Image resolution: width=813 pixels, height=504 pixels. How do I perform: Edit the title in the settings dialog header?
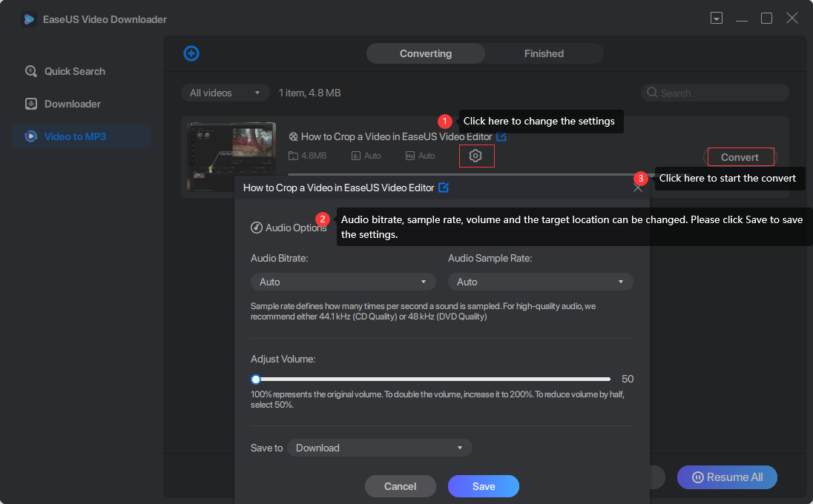pyautogui.click(x=444, y=188)
